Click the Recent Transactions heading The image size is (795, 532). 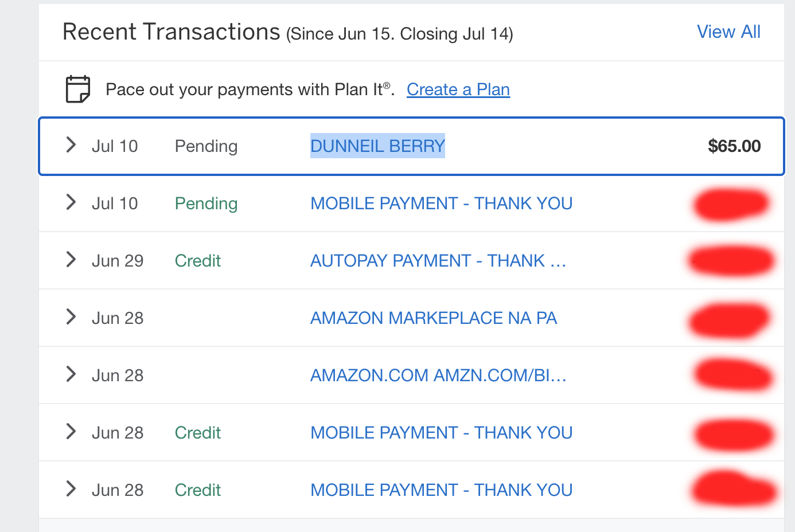point(172,32)
